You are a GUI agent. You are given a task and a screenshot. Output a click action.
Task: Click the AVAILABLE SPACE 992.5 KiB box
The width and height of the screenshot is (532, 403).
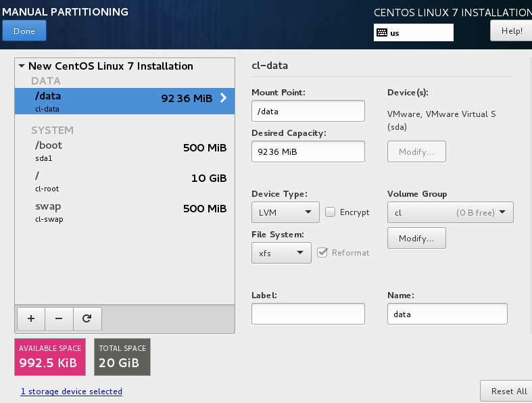tap(50, 357)
